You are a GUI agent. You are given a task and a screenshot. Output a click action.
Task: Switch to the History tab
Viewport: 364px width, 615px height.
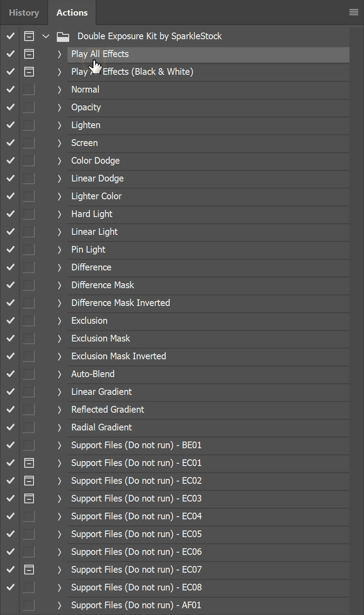(x=24, y=13)
